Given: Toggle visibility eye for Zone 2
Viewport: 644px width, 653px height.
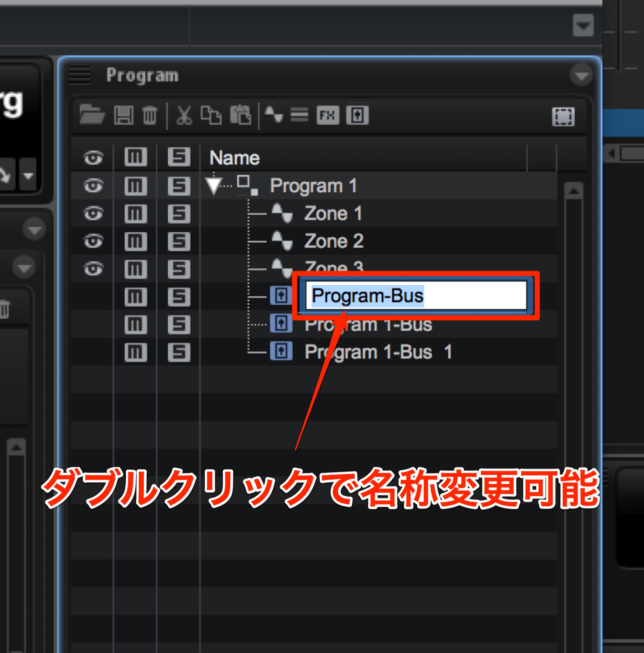Looking at the screenshot, I should tap(93, 241).
